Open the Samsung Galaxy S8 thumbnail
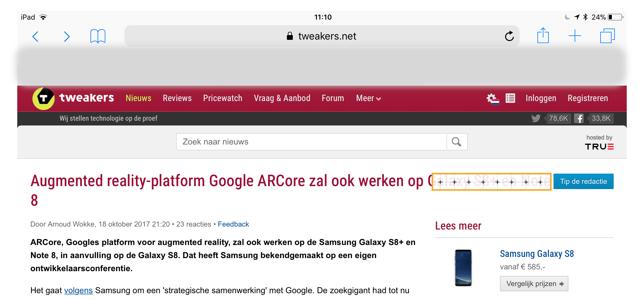Viewport: 644px width, 300px height. [463, 268]
